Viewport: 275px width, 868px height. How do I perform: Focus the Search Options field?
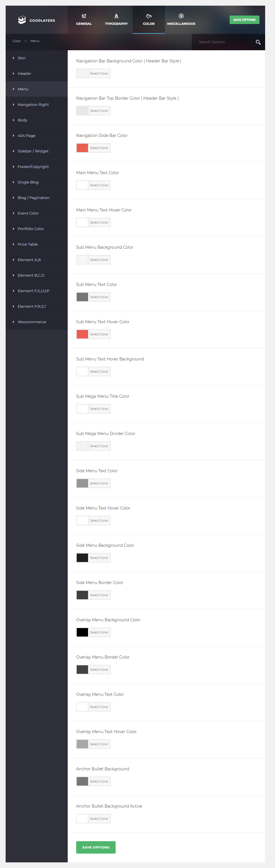click(226, 42)
